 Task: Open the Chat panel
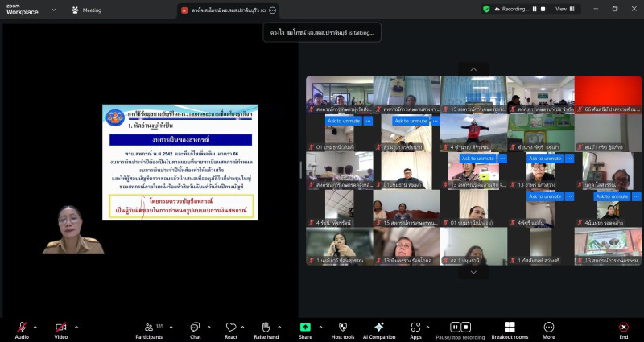coord(195,328)
